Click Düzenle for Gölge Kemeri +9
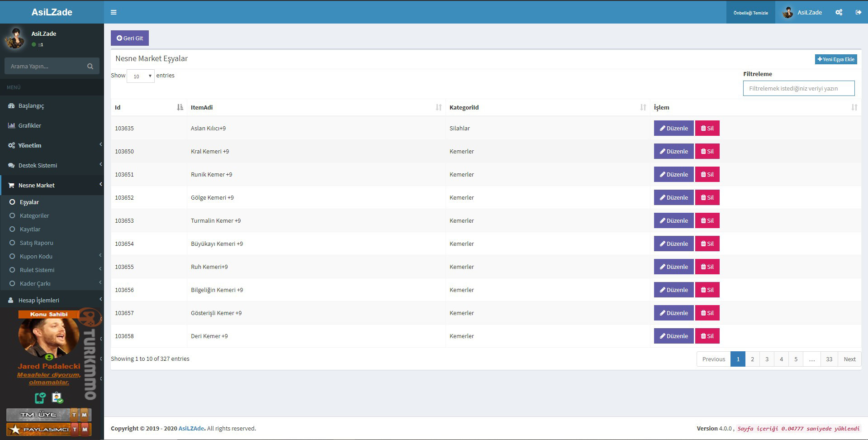Image resolution: width=868 pixels, height=440 pixels. point(674,197)
